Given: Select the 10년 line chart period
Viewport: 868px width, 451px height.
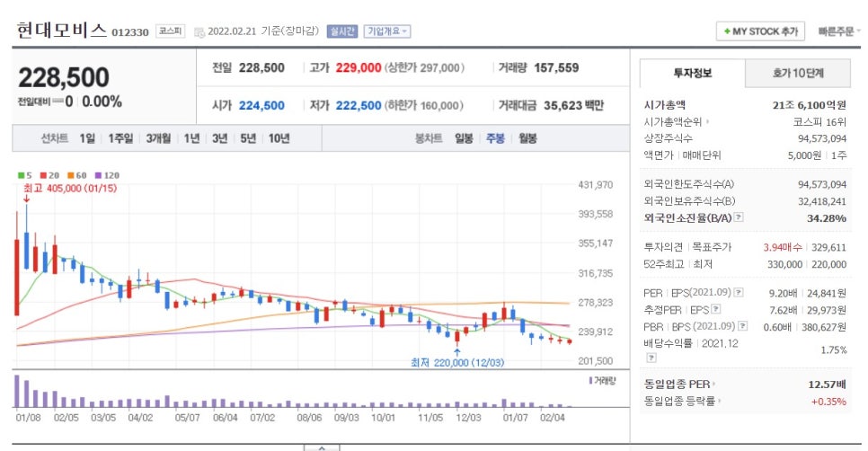Looking at the screenshot, I should coord(279,138).
